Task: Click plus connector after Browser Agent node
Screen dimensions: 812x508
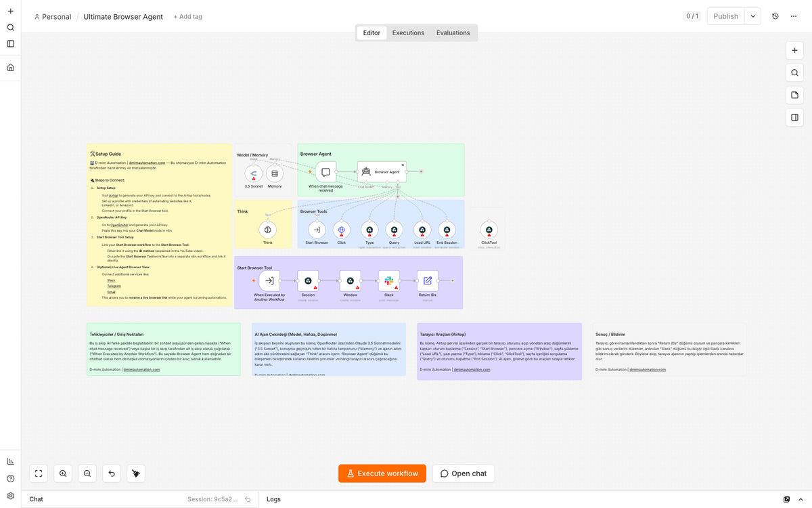Action: tap(421, 171)
